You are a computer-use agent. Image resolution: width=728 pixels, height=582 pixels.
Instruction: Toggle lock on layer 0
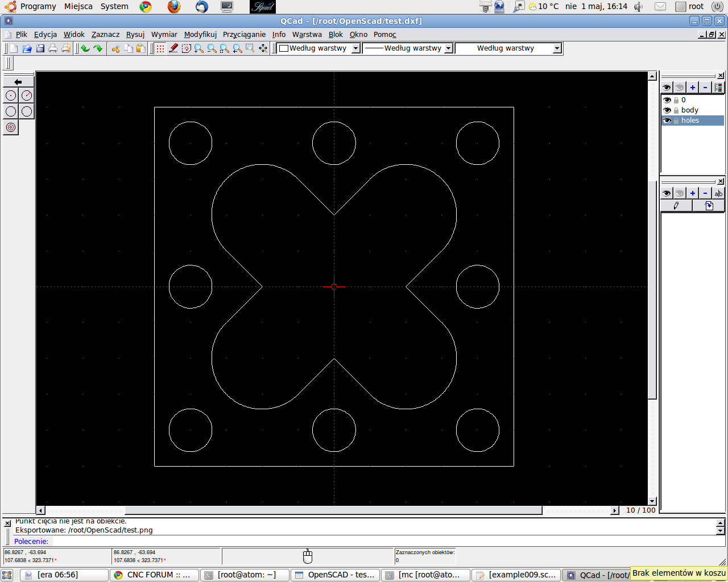[676, 100]
